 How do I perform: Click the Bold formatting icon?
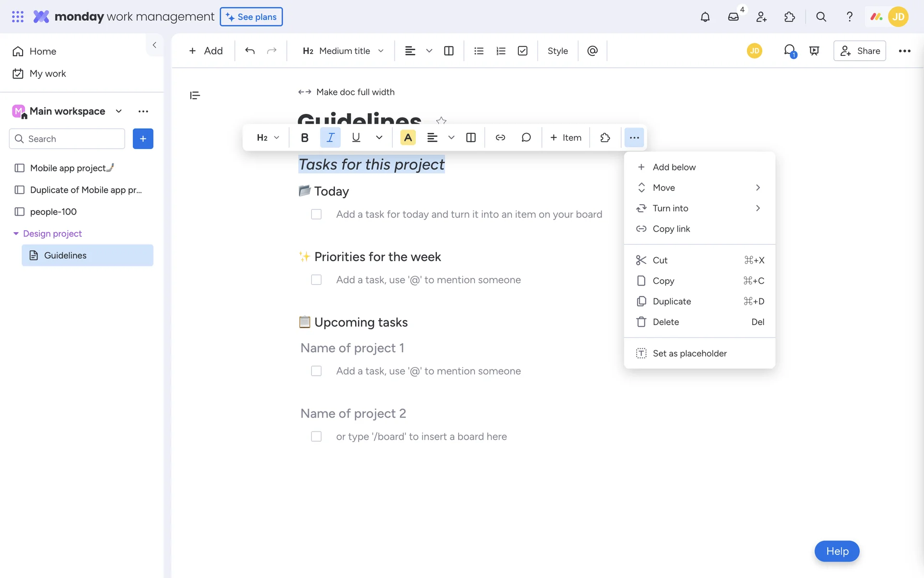coord(305,138)
